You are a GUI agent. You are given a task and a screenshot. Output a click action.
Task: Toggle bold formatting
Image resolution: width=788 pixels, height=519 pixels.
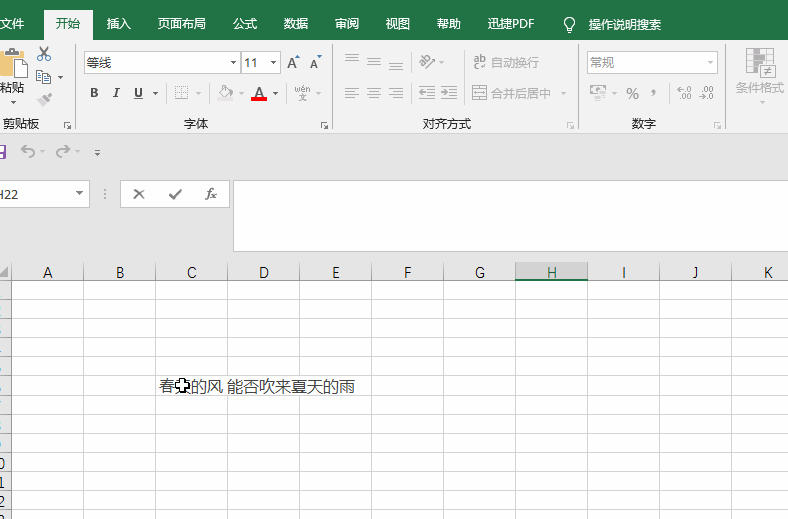tap(94, 93)
